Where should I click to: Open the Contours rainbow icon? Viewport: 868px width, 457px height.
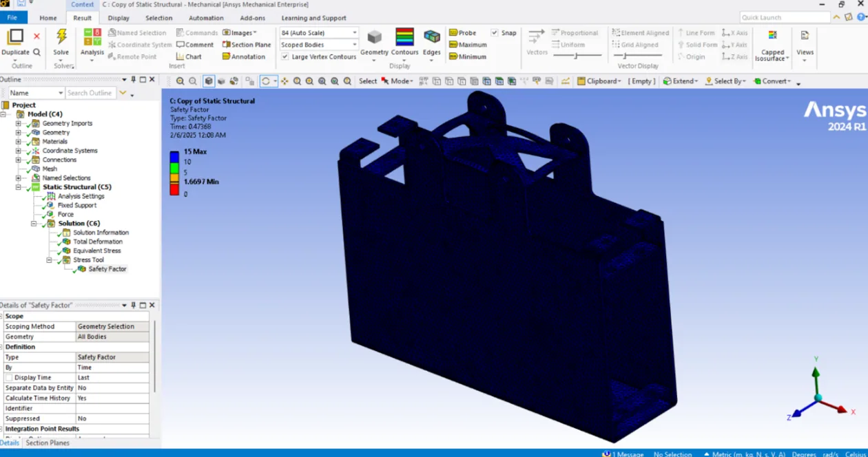click(x=404, y=37)
